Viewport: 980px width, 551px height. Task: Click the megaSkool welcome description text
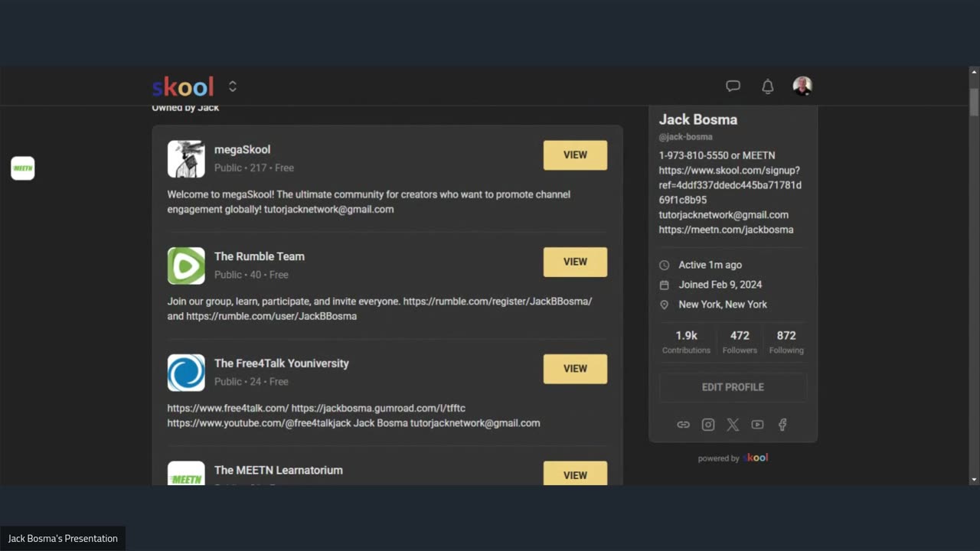[369, 202]
